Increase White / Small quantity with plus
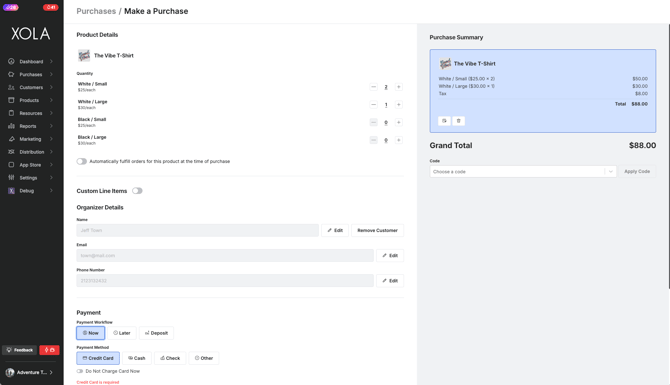This screenshot has height=385, width=670. 398,87
